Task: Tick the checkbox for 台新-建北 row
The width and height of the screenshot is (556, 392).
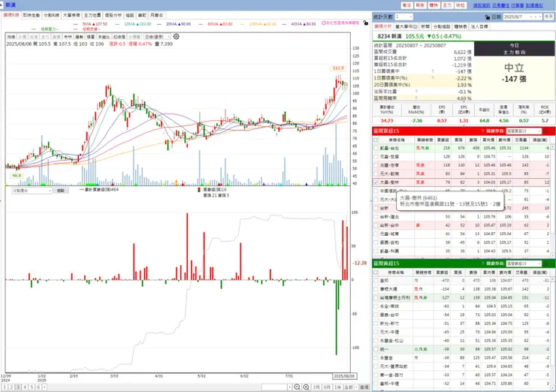Action: 376,217
